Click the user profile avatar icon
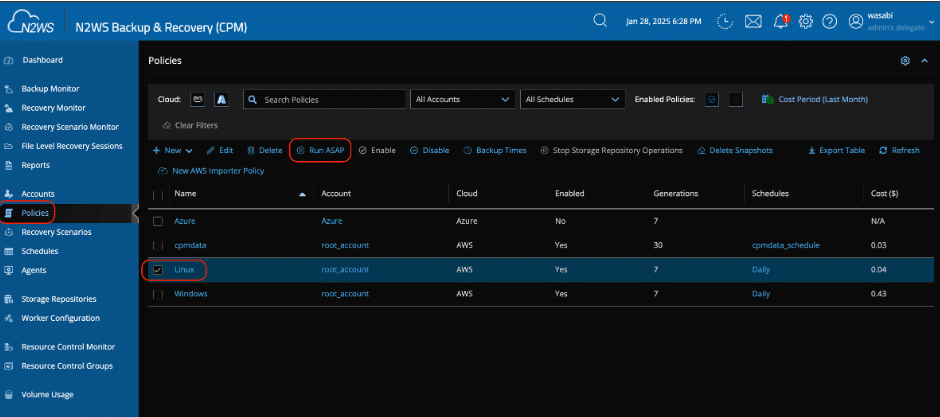 coord(855,22)
